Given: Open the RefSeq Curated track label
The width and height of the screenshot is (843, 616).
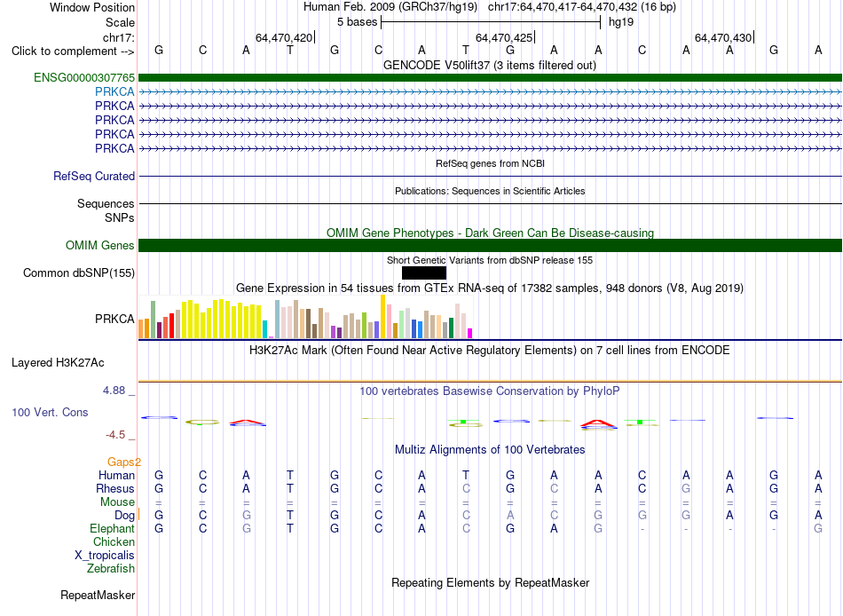Looking at the screenshot, I should [x=94, y=176].
